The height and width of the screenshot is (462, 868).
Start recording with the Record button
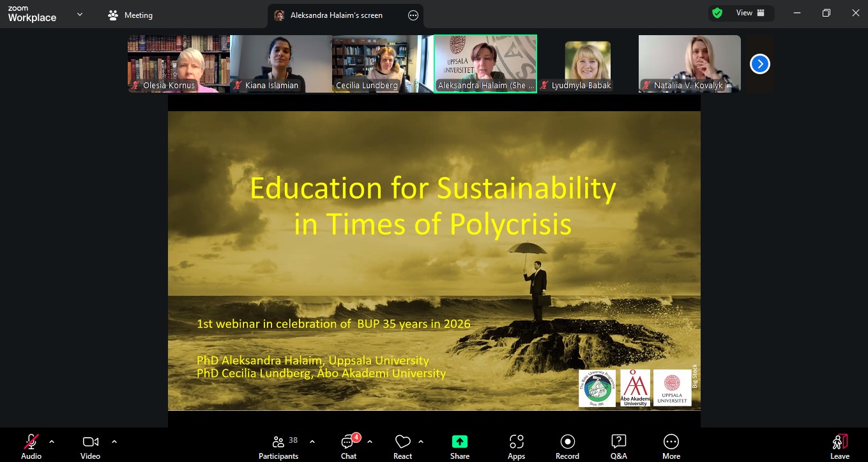567,446
